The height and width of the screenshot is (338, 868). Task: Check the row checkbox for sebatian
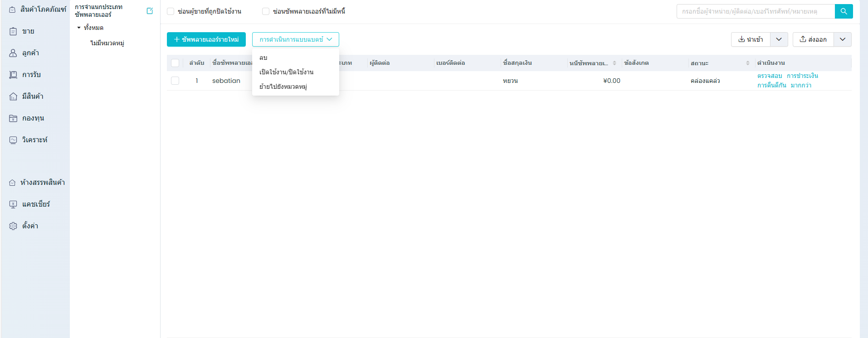click(175, 81)
